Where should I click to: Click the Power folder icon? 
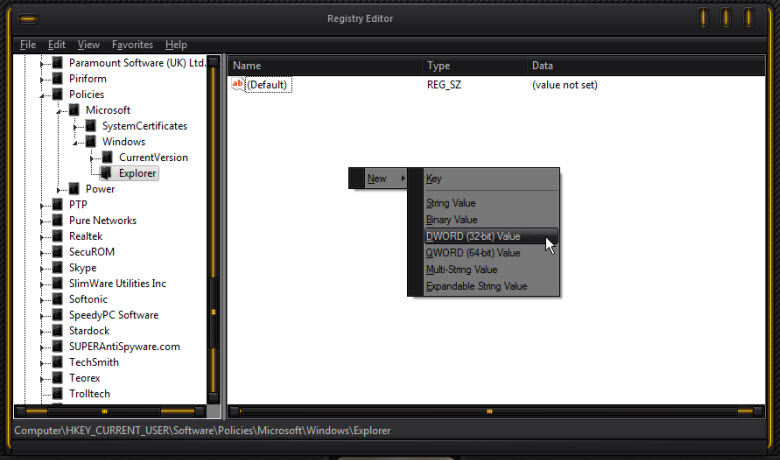pos(74,189)
